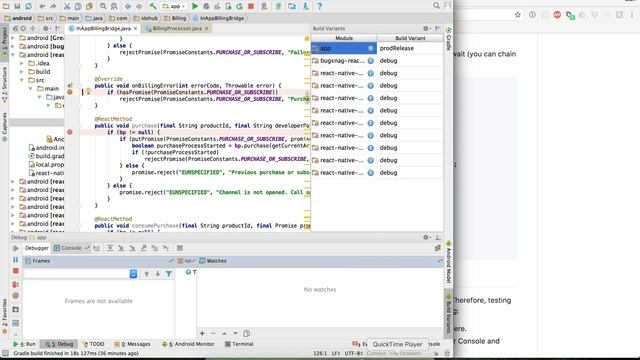
Task: Click the navigate Forward arrow icon
Action: pyautogui.click(x=139, y=6)
